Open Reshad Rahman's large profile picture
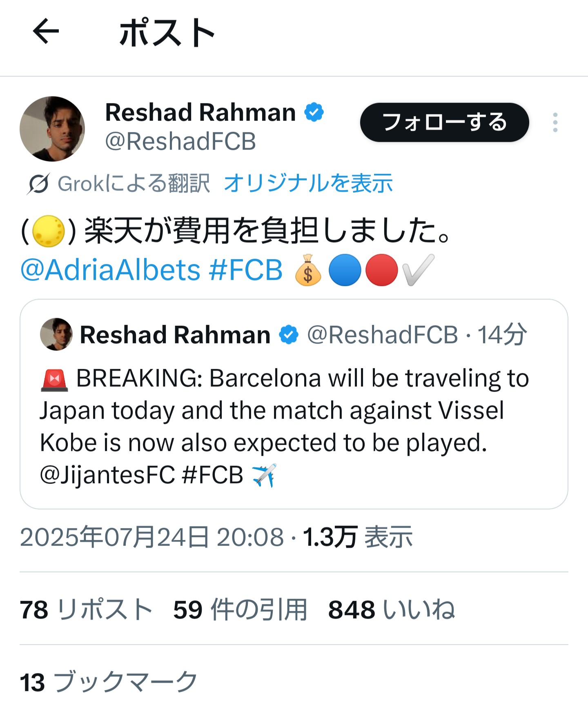 52,129
